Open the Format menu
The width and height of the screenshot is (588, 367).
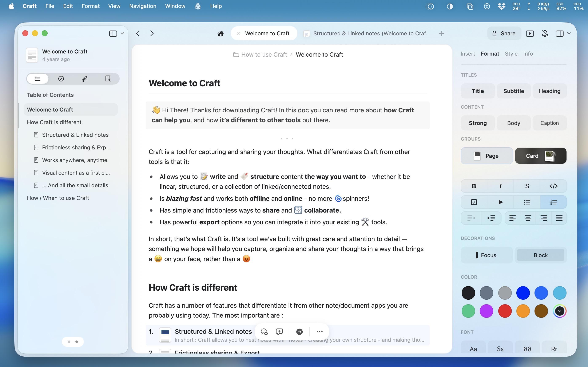click(x=90, y=6)
